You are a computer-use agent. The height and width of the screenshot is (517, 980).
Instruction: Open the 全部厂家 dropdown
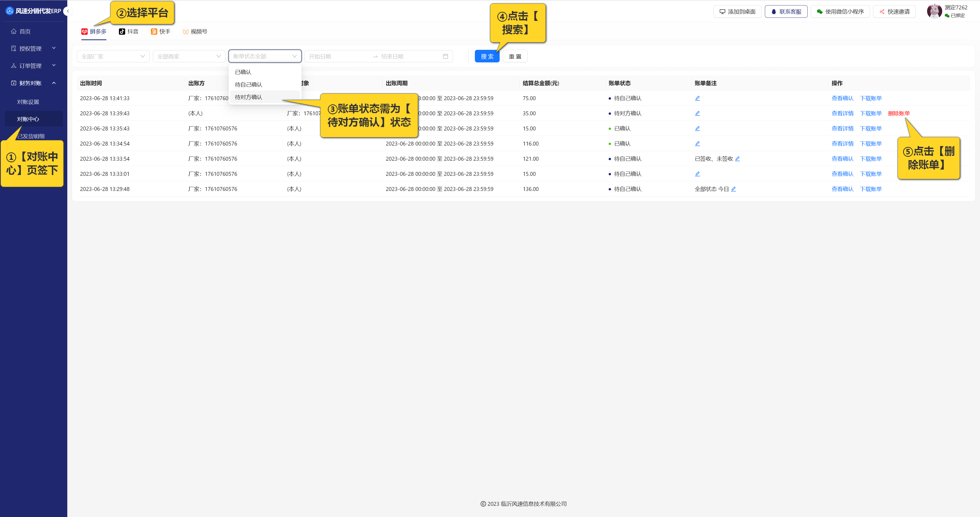pos(113,56)
